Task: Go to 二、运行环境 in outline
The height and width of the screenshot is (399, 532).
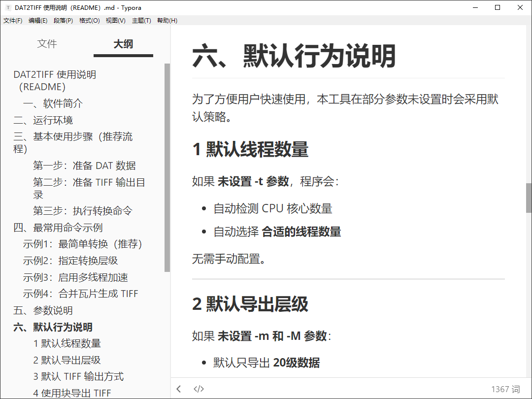Action: (43, 120)
